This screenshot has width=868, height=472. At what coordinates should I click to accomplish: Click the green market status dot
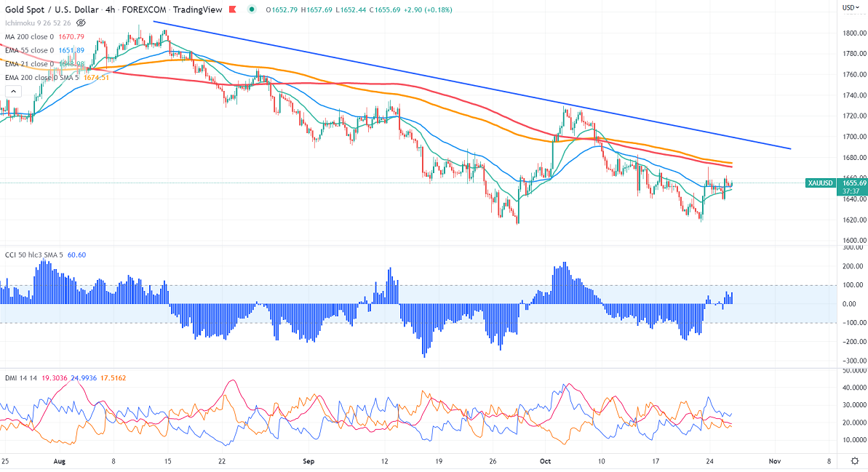(252, 9)
